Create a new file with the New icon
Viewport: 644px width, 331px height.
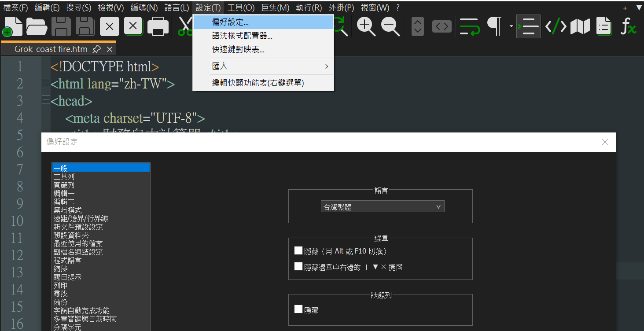pos(13,26)
